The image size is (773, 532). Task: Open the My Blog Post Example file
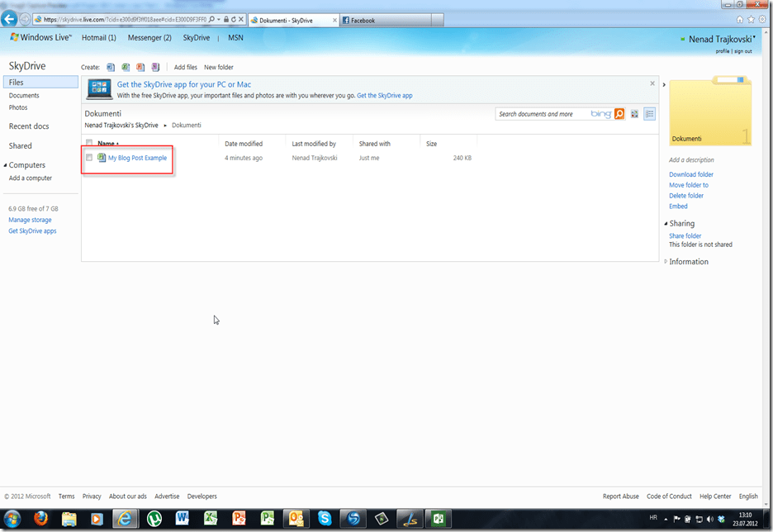click(137, 158)
